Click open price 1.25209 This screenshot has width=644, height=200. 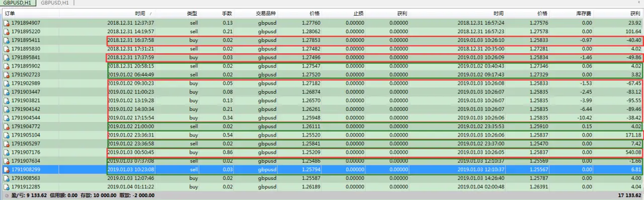(311, 152)
